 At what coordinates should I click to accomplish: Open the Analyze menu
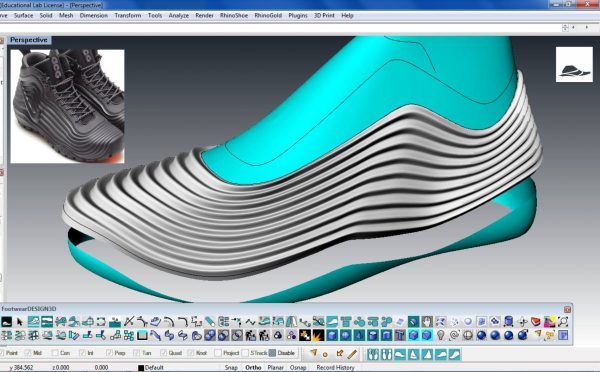179,16
